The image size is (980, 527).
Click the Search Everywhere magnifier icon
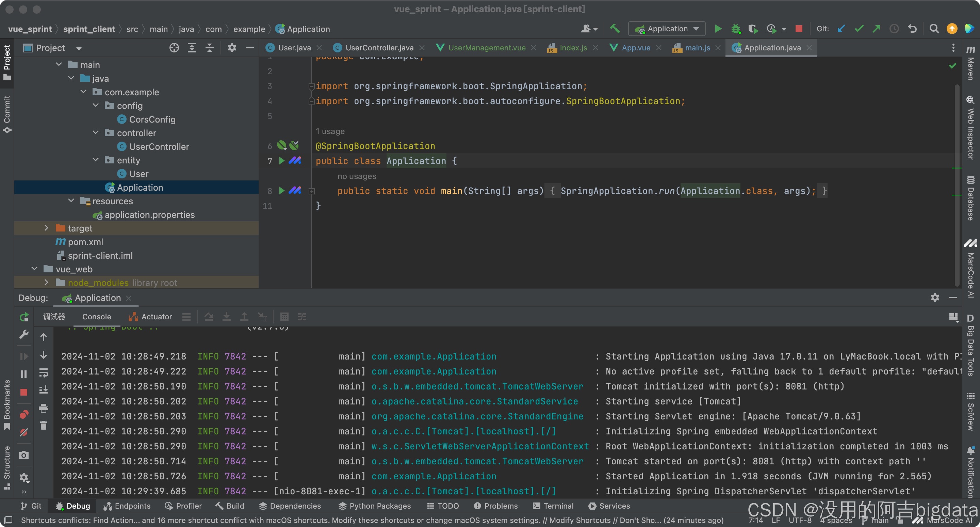click(x=934, y=29)
